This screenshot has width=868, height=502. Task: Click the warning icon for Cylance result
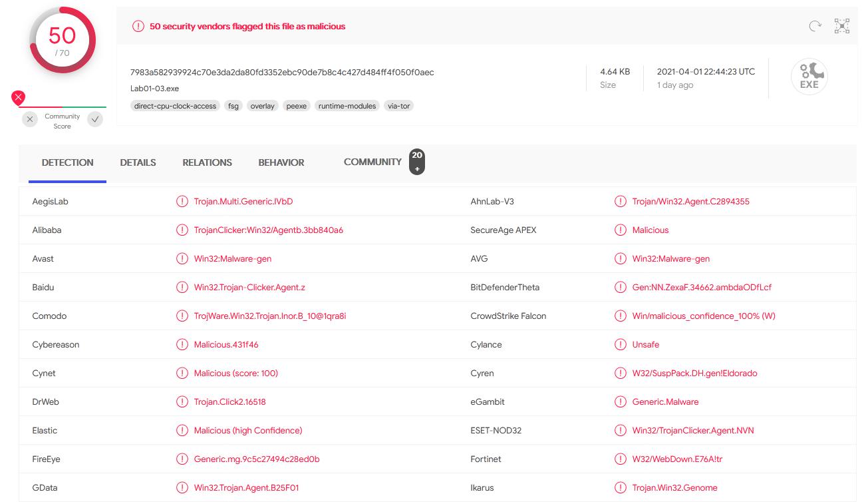coord(620,344)
